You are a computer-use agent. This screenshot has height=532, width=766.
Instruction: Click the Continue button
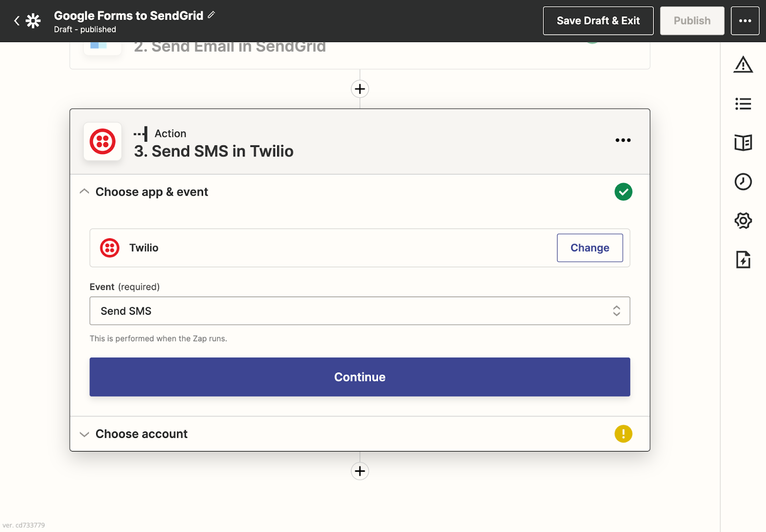(360, 377)
